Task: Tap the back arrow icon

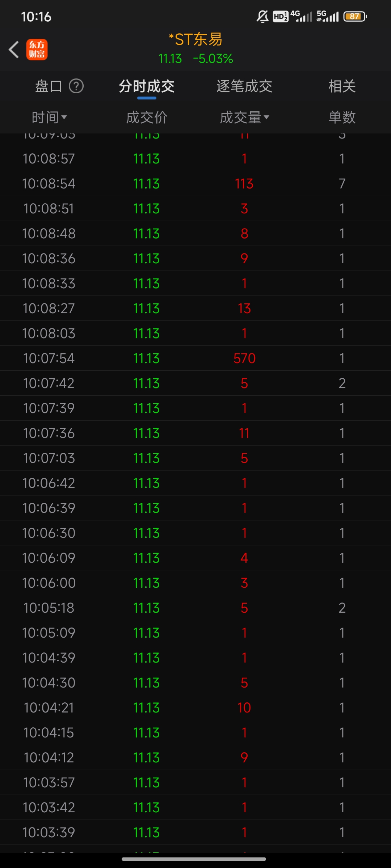Action: (x=14, y=50)
